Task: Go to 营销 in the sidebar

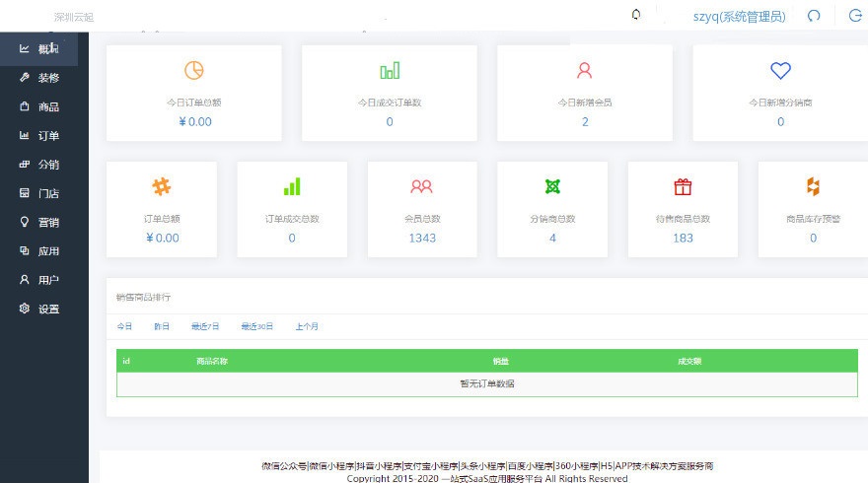Action: tap(47, 223)
